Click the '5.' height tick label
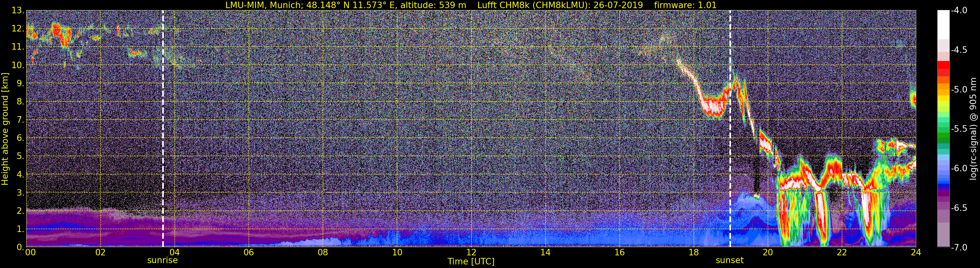This screenshot has height=268, width=980. tap(20, 156)
